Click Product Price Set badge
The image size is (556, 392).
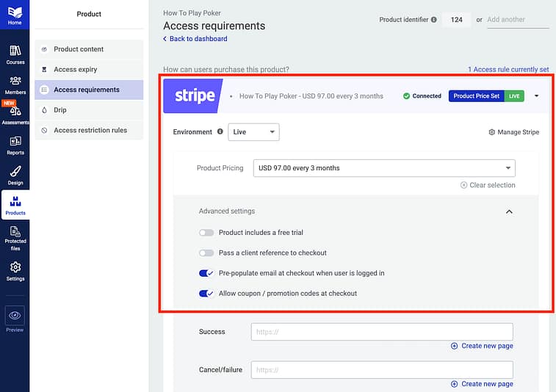click(476, 96)
